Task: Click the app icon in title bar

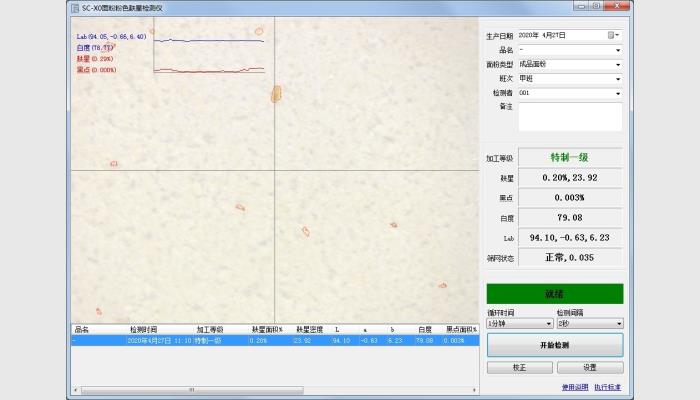Action: coord(74,7)
